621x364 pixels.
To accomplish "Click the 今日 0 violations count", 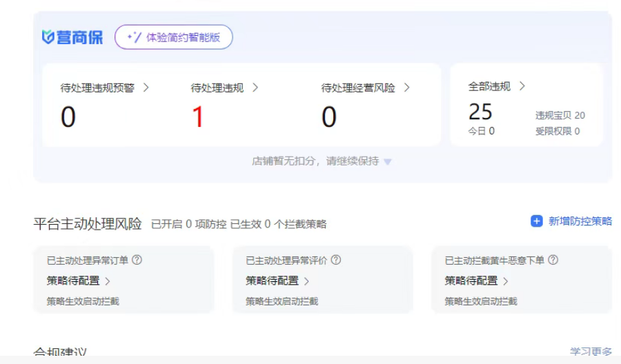I will point(482,131).
